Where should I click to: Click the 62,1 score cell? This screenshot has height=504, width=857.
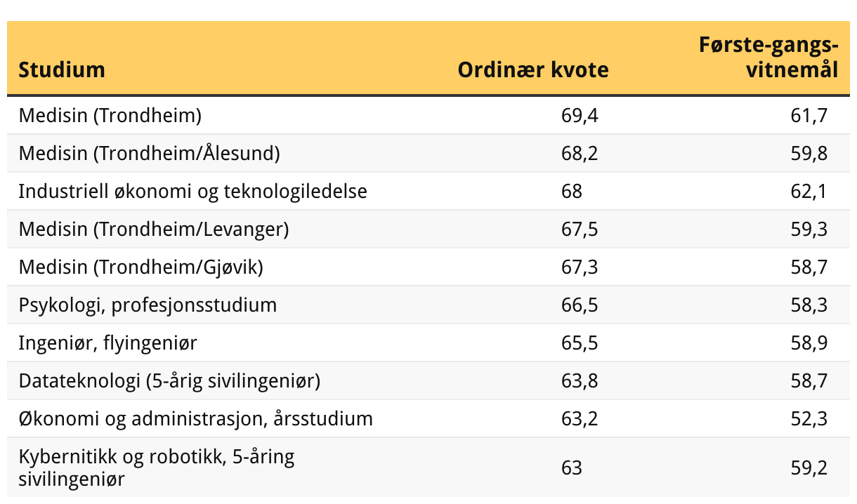[x=809, y=191]
